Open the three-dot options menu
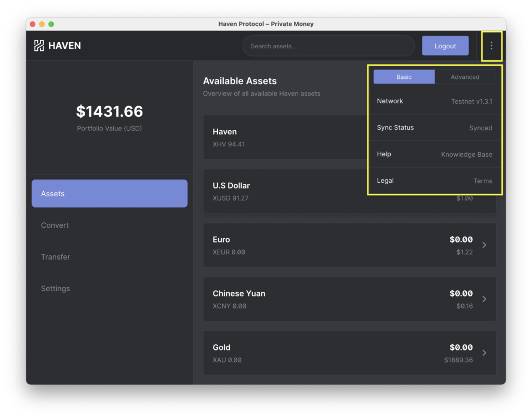Image resolution: width=532 pixels, height=419 pixels. [491, 46]
